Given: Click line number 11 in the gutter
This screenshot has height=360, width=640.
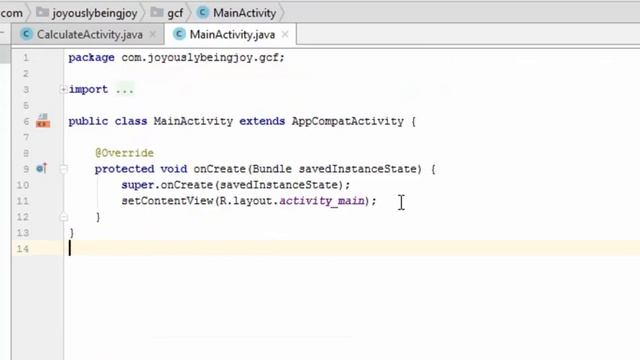Looking at the screenshot, I should [23, 201].
